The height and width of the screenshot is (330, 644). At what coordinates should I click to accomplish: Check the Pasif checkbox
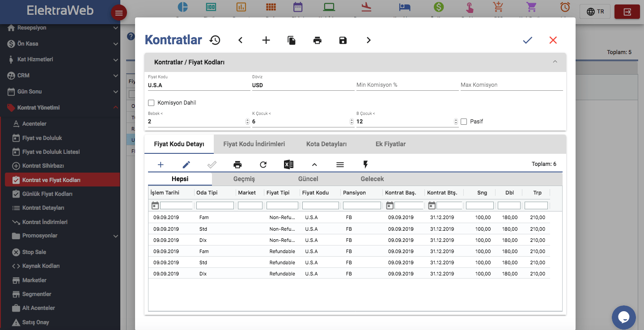pos(464,122)
